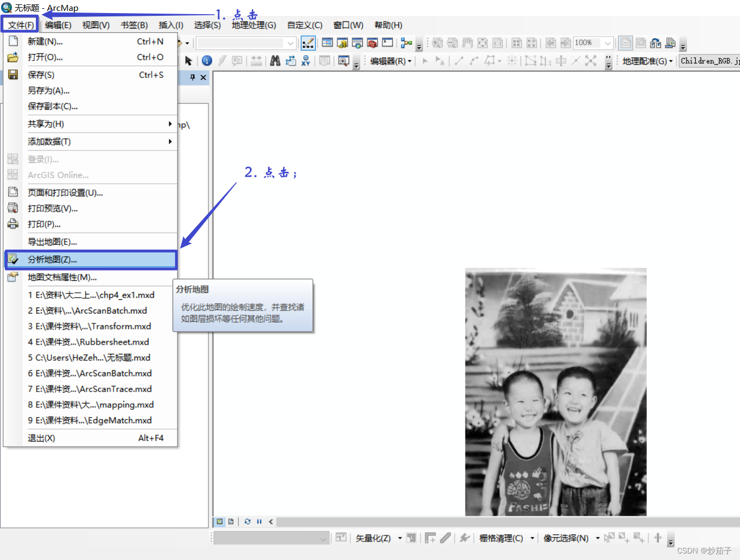Select the Find binoculars tool
Viewport: 740px width, 560px height.
275,61
